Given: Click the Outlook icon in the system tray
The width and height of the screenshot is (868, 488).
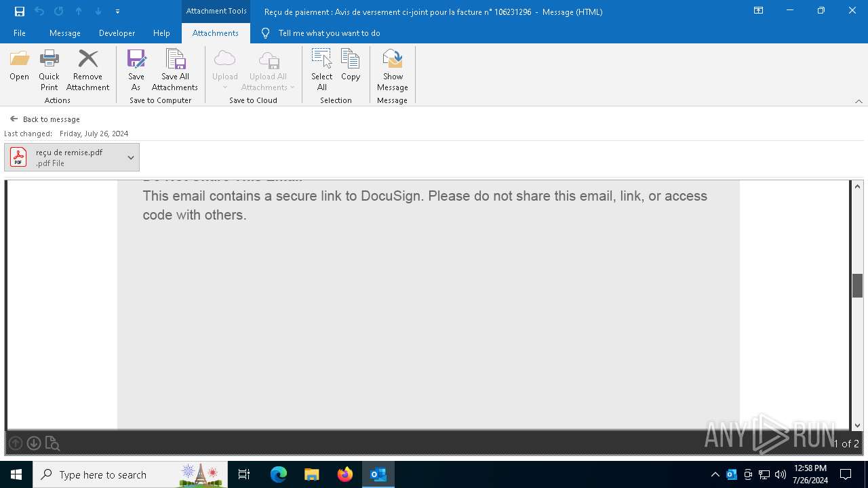Looking at the screenshot, I should tap(732, 474).
